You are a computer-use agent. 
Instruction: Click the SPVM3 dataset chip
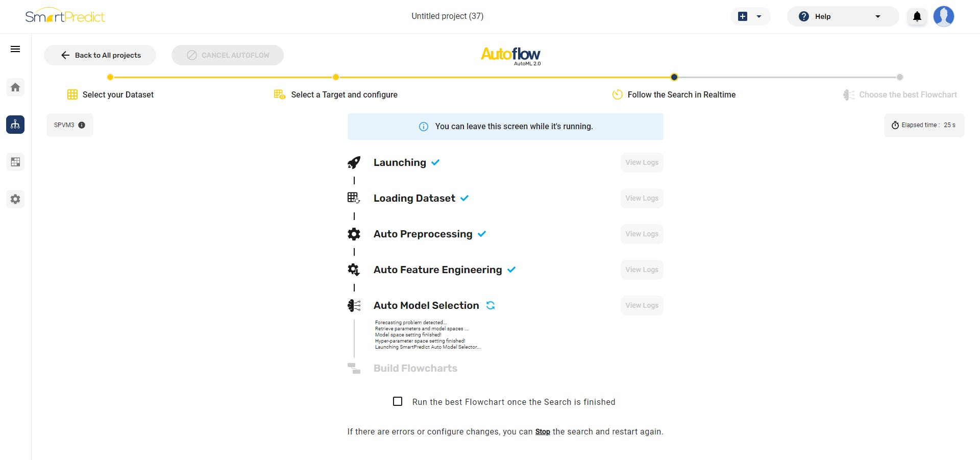pyautogui.click(x=70, y=125)
